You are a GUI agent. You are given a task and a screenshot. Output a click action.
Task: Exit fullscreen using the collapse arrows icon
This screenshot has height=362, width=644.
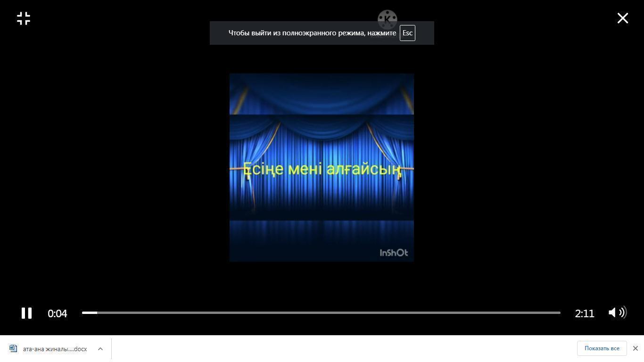click(24, 18)
